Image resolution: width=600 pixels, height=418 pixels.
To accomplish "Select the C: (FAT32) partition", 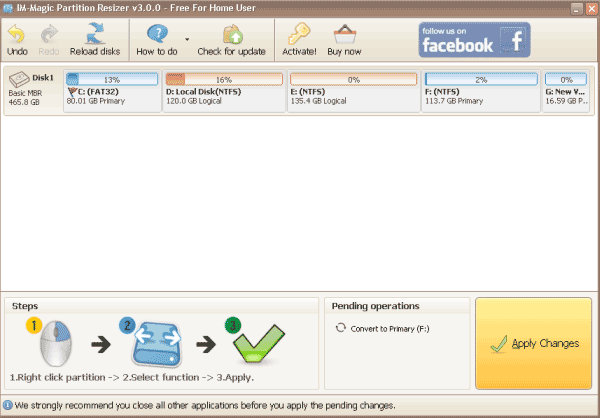I will click(112, 91).
